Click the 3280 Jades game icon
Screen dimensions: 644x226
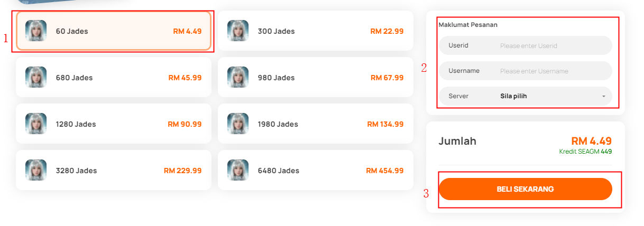tap(36, 170)
